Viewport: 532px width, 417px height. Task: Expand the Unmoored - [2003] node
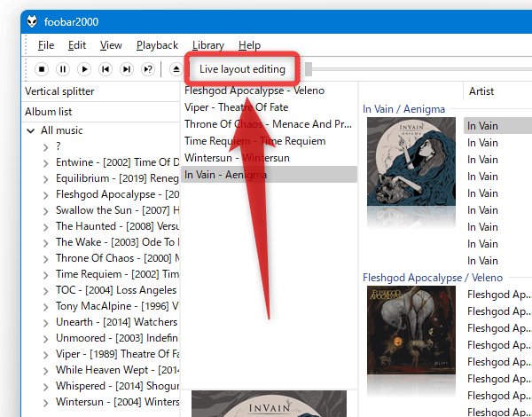click(x=45, y=339)
